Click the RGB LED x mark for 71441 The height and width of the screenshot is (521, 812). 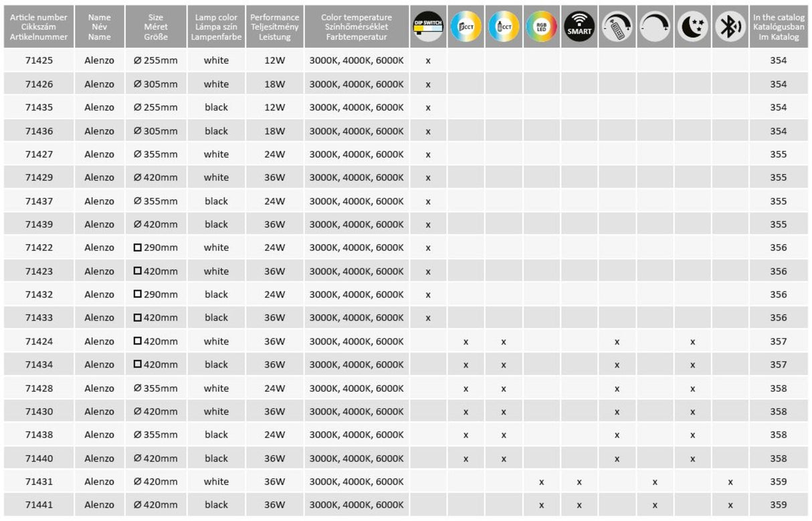click(541, 505)
